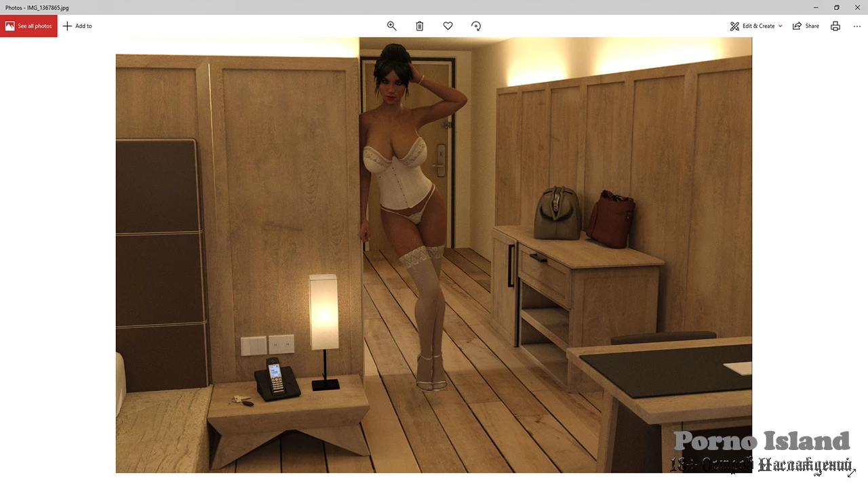Go back via See all photos
The width and height of the screenshot is (868, 488).
(x=35, y=26)
